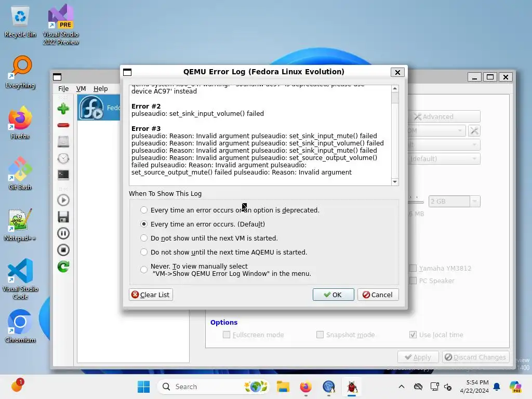This screenshot has width=532, height=399.
Task: Open the Chromium desktop shortcut
Action: (x=20, y=326)
